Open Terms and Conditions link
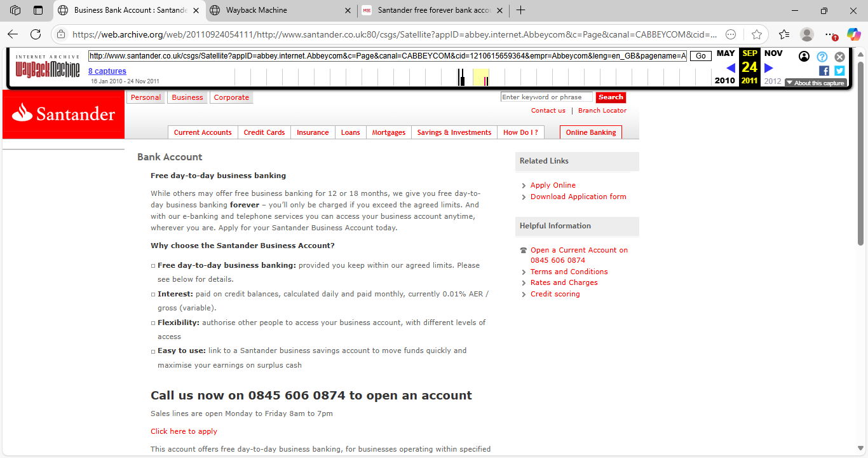This screenshot has width=868, height=458. (x=569, y=272)
